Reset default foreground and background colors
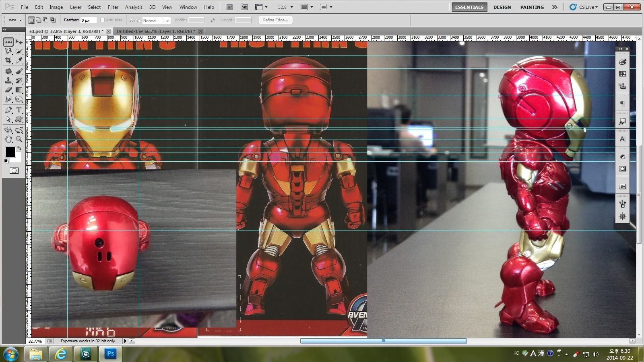The width and height of the screenshot is (644, 362). coord(6,161)
